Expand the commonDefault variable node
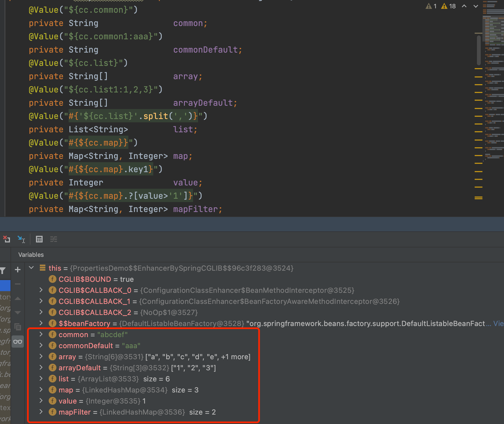Viewport: 504px width, 424px height. click(41, 345)
